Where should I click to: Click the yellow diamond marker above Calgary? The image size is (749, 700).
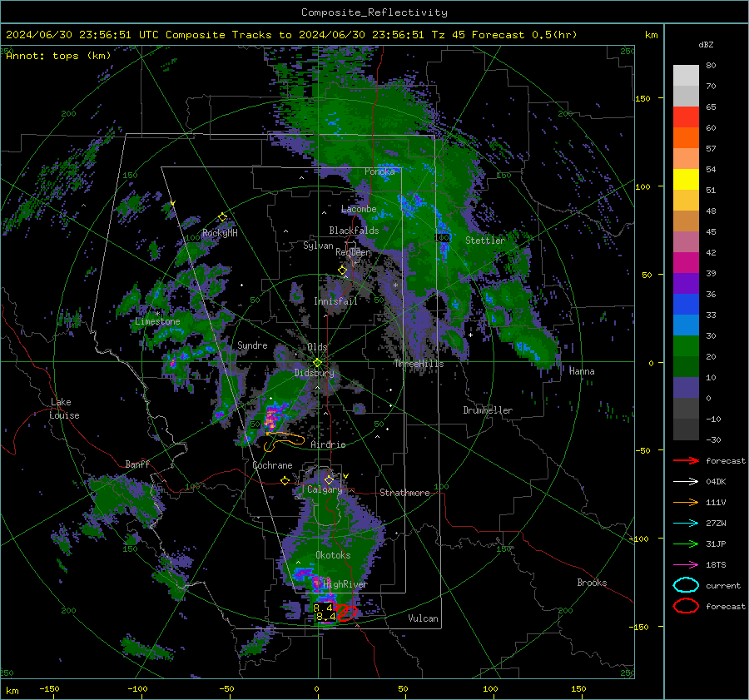coord(329,479)
